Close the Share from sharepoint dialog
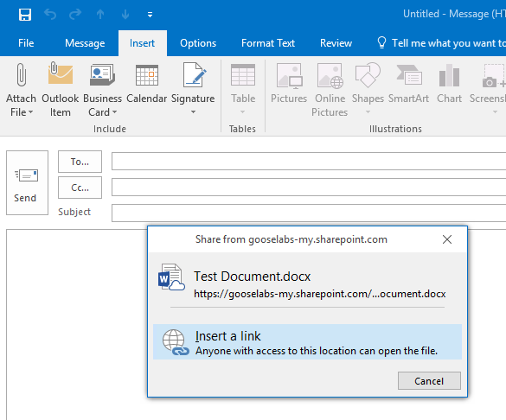 [x=447, y=239]
